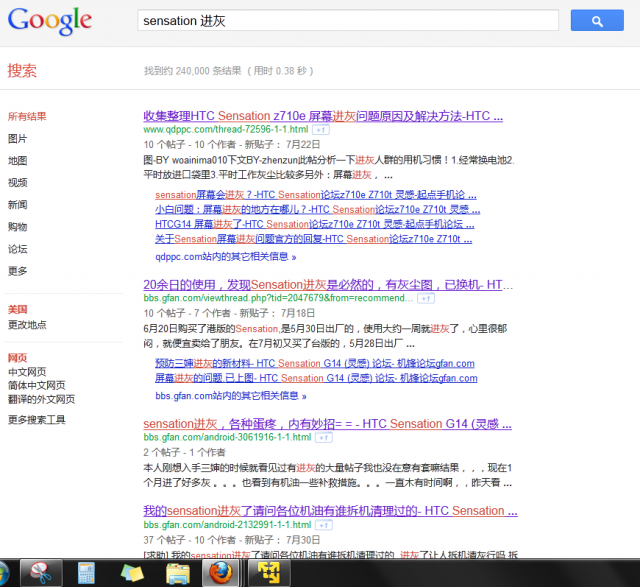
Task: Switch to Firefox in the taskbar
Action: pyautogui.click(x=221, y=573)
